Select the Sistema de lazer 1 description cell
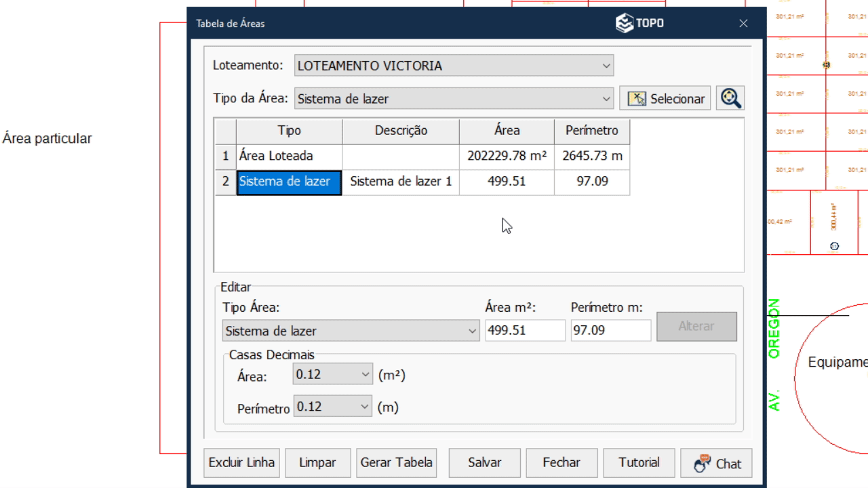Image resolution: width=868 pixels, height=488 pixels. coord(400,182)
